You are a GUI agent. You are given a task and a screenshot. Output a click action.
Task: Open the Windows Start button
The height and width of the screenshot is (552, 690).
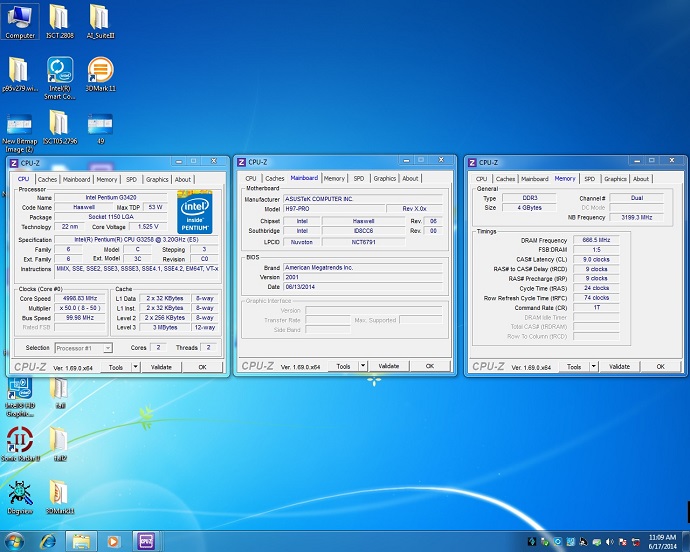[x=14, y=541]
